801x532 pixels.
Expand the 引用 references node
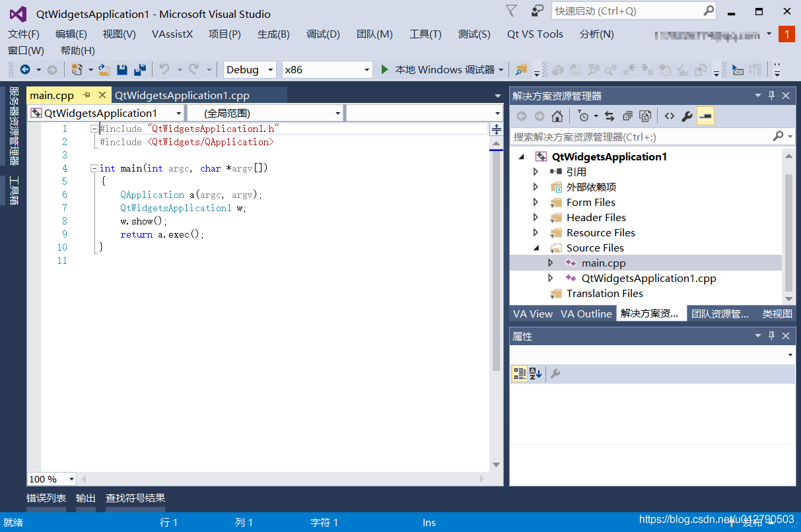click(536, 172)
